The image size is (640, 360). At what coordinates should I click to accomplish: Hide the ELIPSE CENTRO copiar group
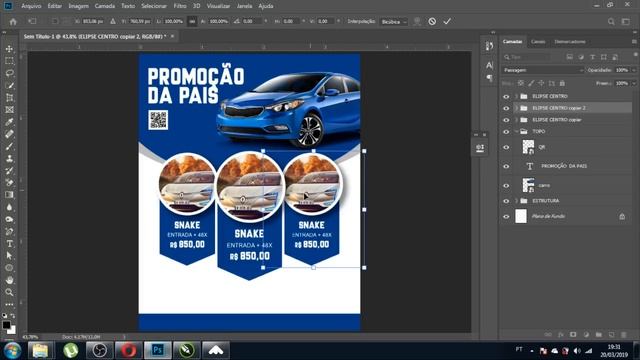506,120
